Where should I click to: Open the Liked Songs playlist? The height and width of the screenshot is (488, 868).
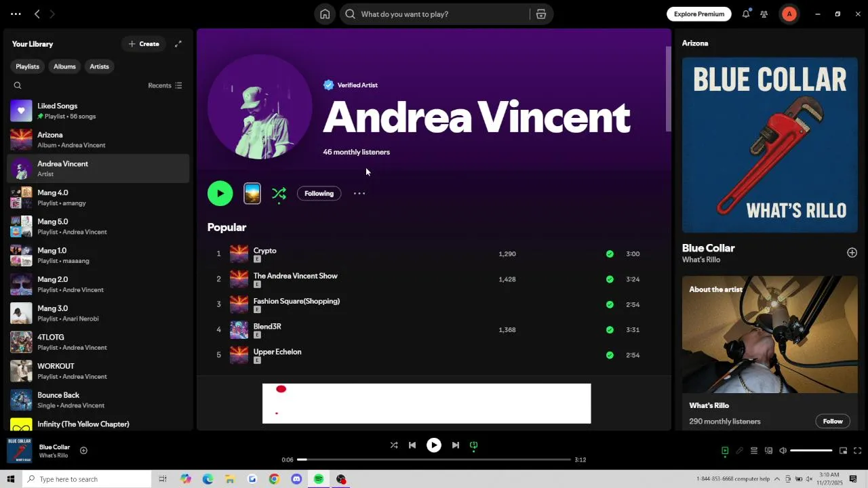tap(98, 110)
